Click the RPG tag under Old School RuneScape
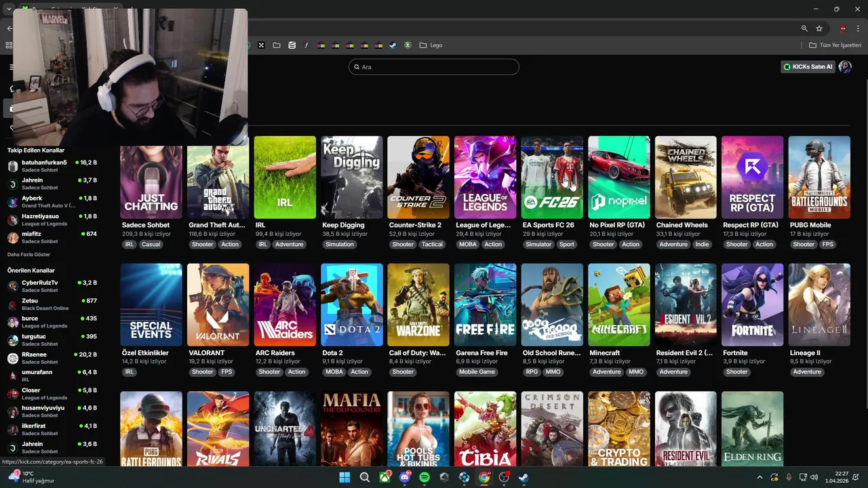 532,371
